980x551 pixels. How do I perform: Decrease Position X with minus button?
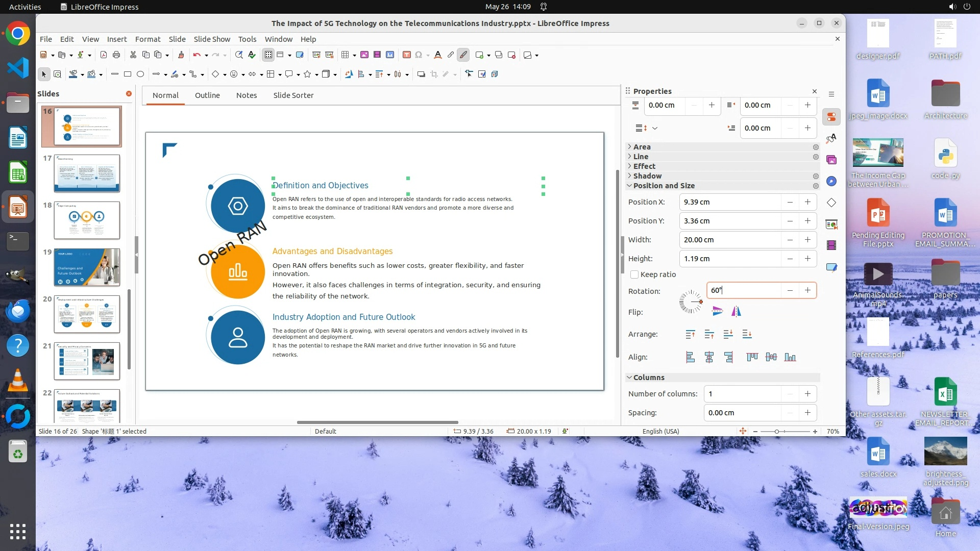[x=790, y=202]
